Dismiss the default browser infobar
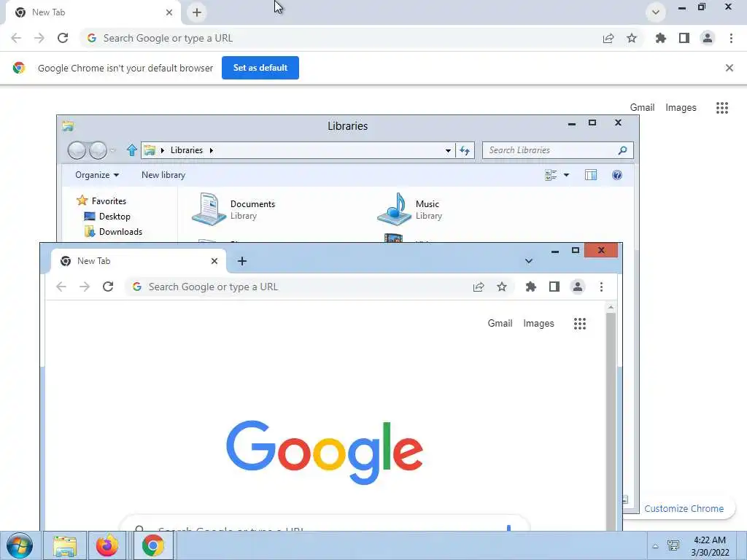 click(729, 68)
